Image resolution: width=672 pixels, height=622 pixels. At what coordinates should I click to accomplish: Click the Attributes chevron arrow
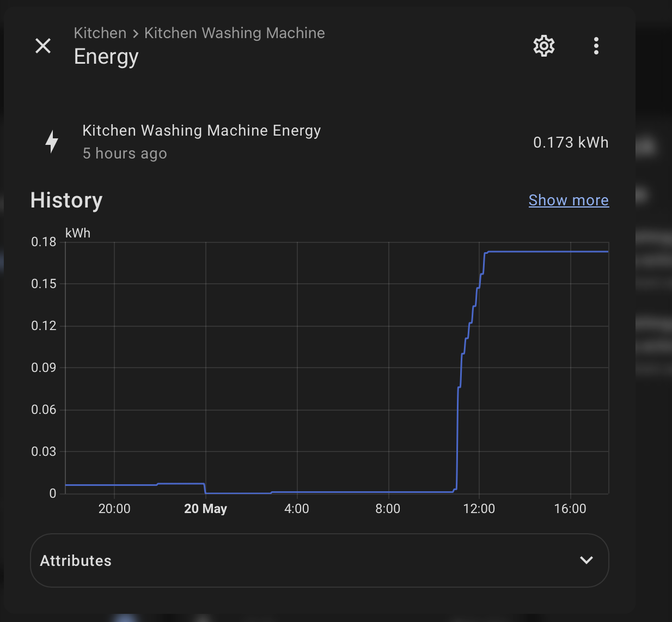(x=587, y=560)
